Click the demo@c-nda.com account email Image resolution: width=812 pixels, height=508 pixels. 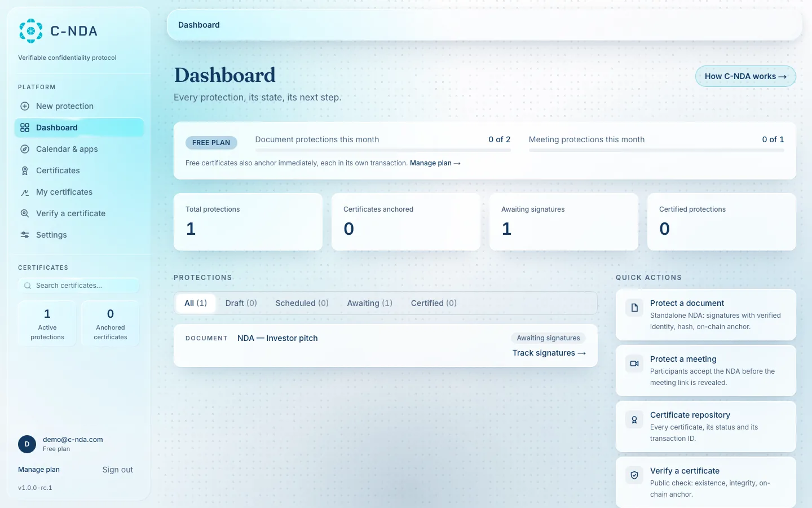coord(73,440)
